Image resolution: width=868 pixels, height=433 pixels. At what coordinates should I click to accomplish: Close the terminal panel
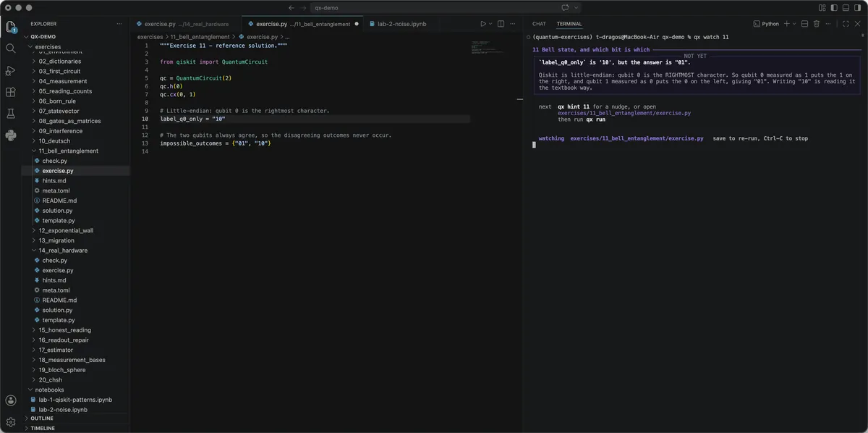point(858,24)
